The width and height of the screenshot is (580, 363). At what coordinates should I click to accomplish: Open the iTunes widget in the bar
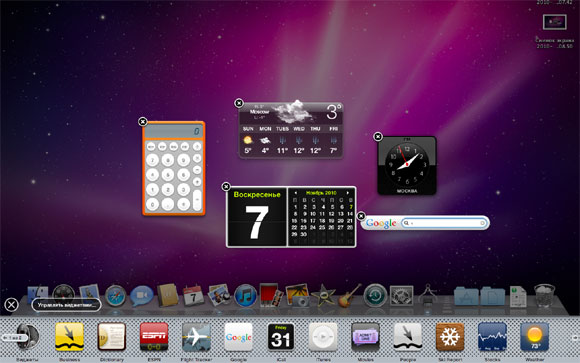tap(323, 336)
